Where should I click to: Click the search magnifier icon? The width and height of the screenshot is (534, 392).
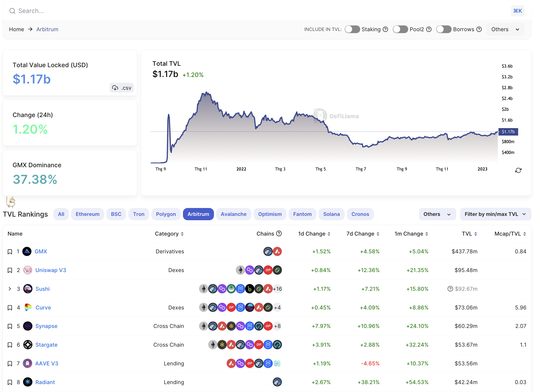(x=12, y=11)
